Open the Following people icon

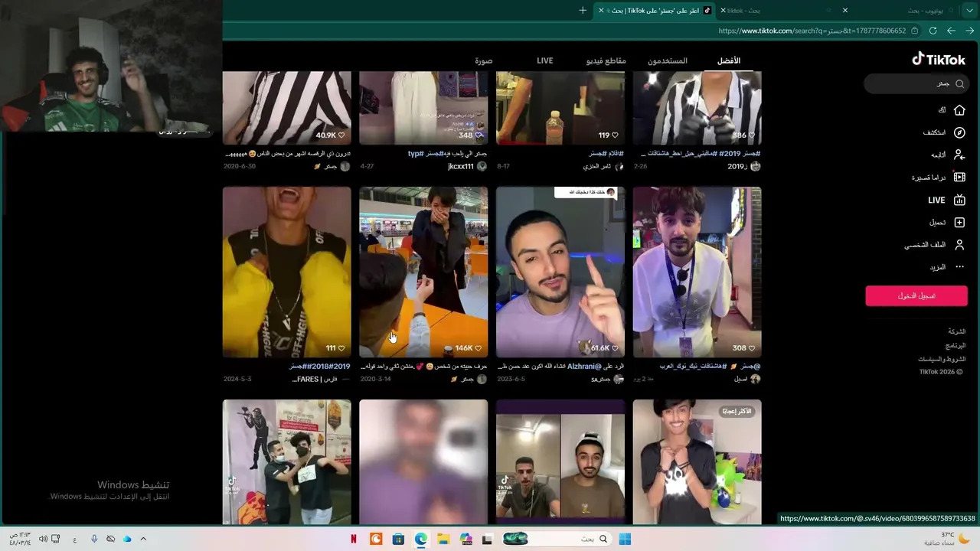tap(959, 155)
